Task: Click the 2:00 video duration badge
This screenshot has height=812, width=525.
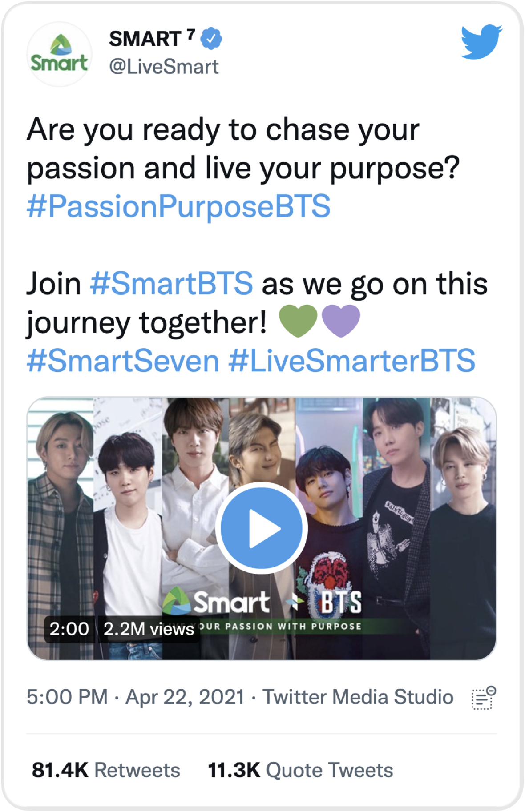Action: [x=69, y=629]
